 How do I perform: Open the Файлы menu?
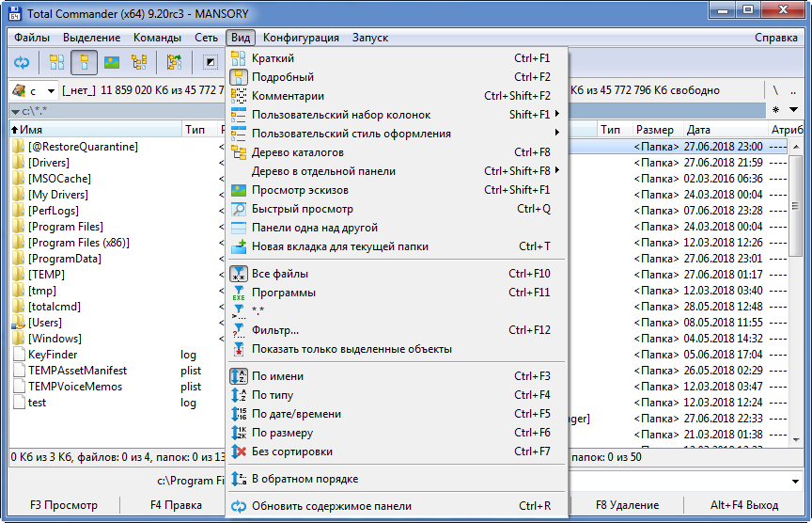(32, 38)
